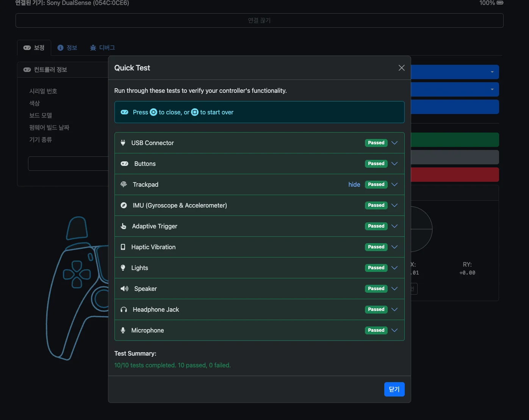Click the Headphone Jack headphones icon
The height and width of the screenshot is (420, 529).
pos(124,309)
